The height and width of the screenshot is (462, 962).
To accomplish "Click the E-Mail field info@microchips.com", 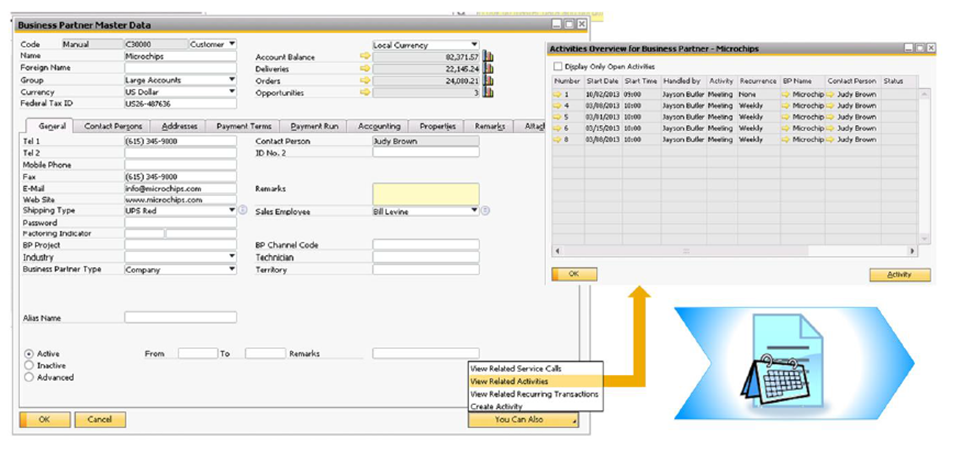I will point(180,188).
